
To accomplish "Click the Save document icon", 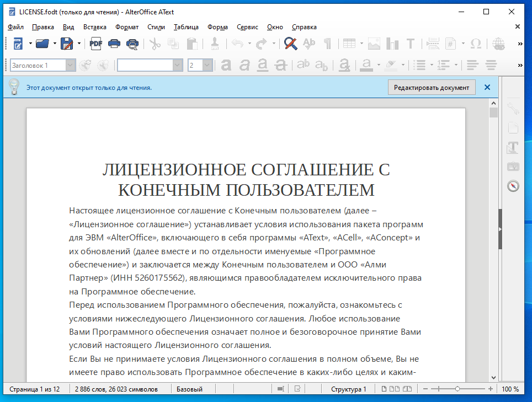I will point(67,44).
